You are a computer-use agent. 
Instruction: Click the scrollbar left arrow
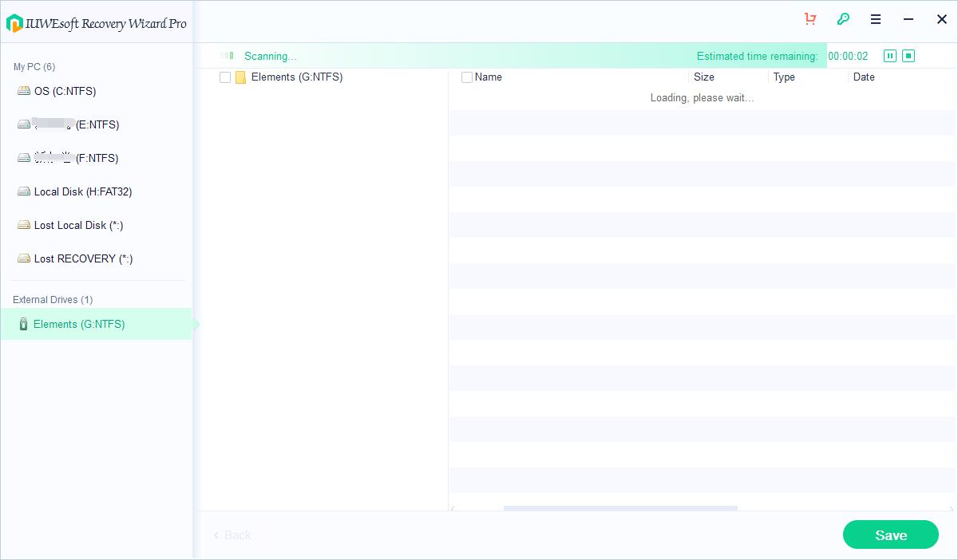[453, 507]
